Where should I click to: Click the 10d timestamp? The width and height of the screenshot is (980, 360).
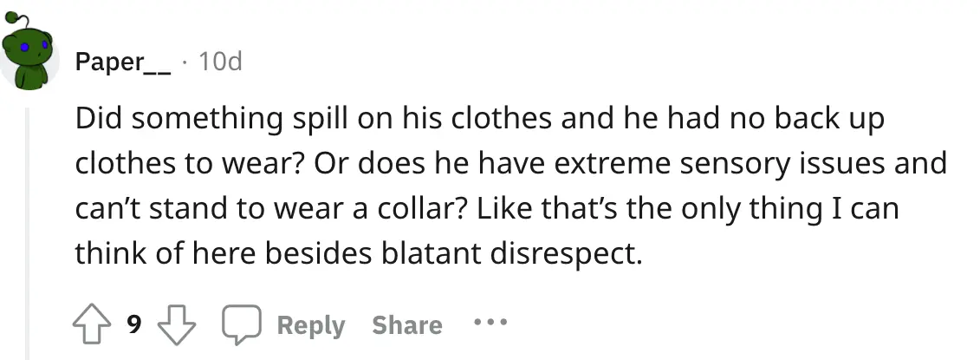(x=220, y=62)
